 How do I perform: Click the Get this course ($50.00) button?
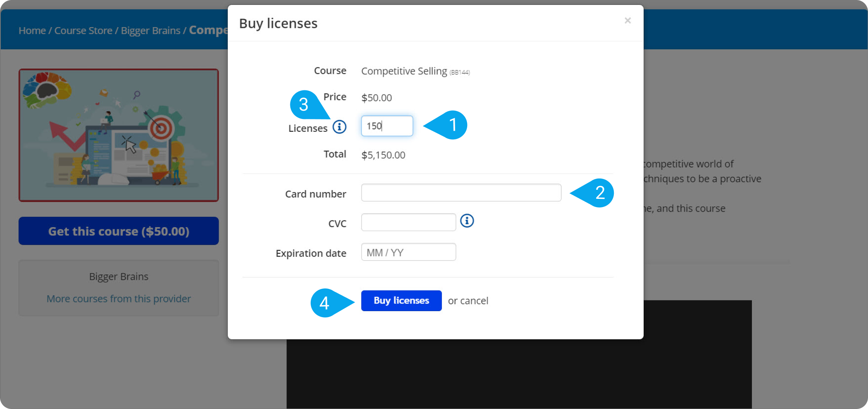pos(118,231)
